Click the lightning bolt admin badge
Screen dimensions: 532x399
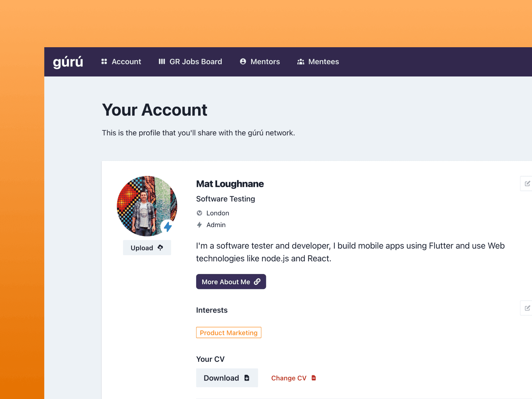pyautogui.click(x=168, y=227)
